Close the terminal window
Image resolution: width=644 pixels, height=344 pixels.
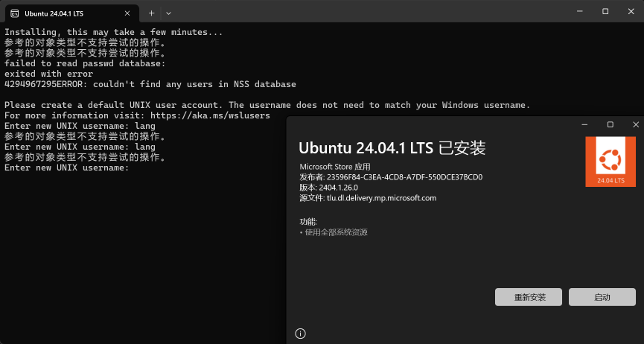(x=631, y=11)
